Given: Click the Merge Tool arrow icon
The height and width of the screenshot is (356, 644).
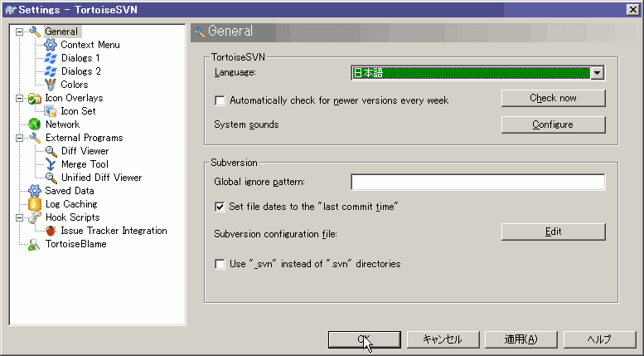Looking at the screenshot, I should (51, 164).
